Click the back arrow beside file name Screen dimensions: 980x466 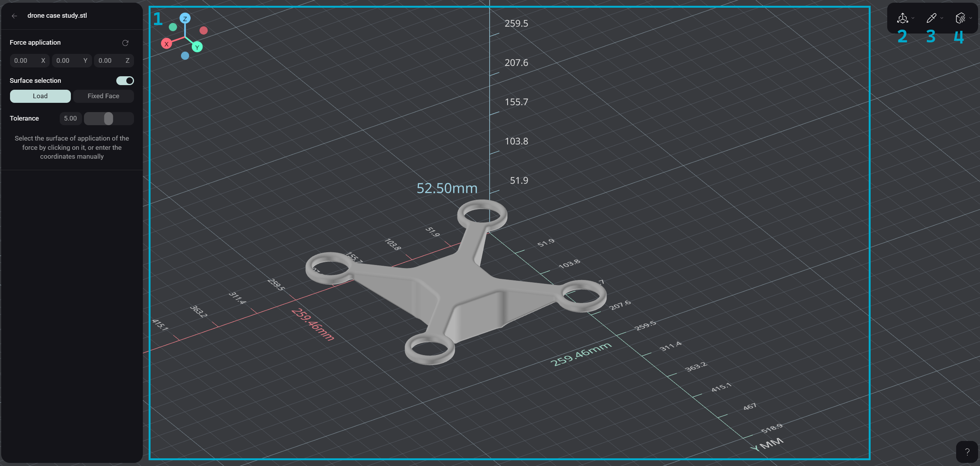15,16
